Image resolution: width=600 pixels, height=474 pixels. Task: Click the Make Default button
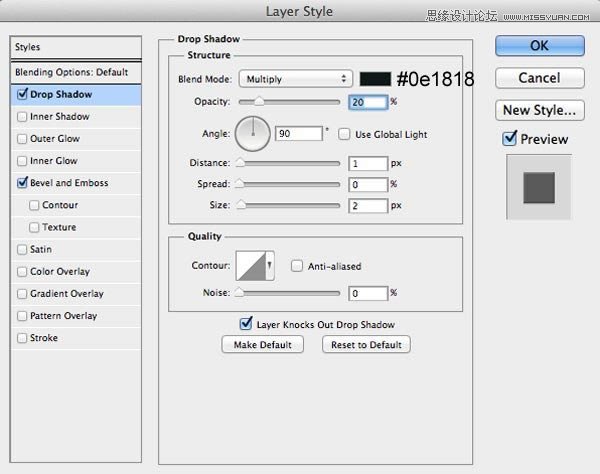[x=262, y=345]
